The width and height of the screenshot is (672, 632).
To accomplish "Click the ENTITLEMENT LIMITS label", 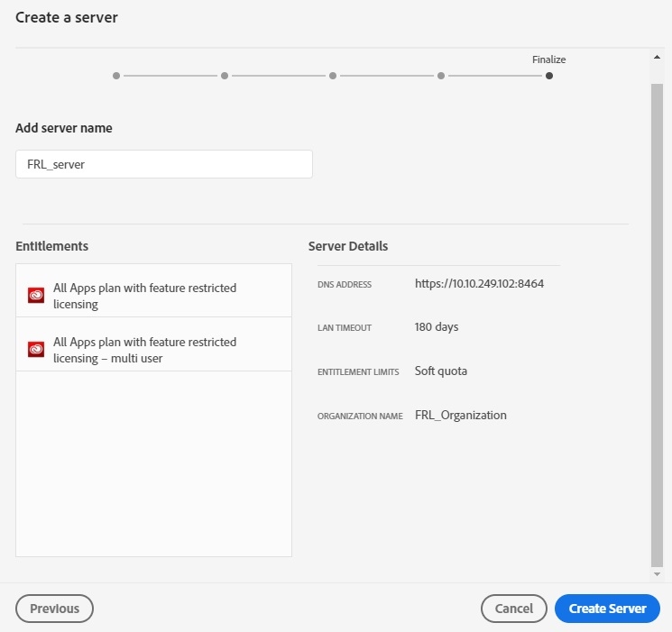I will click(358, 372).
